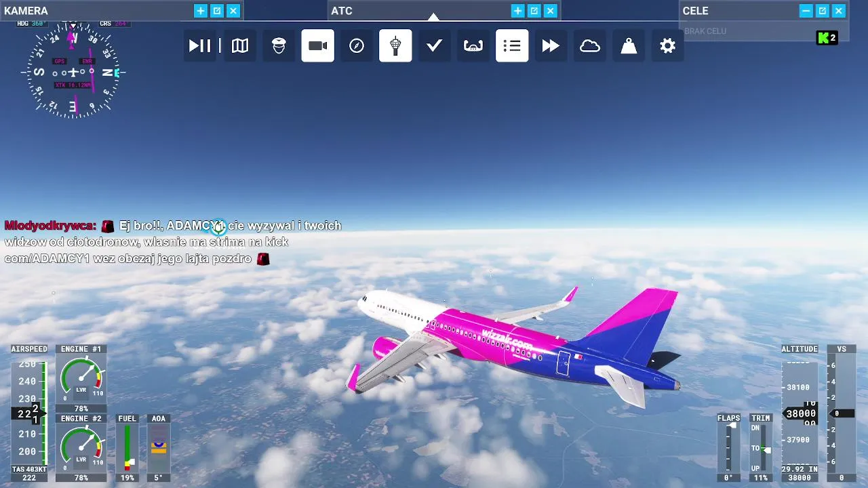Click the 29.92 IN barometer readout

(800, 469)
